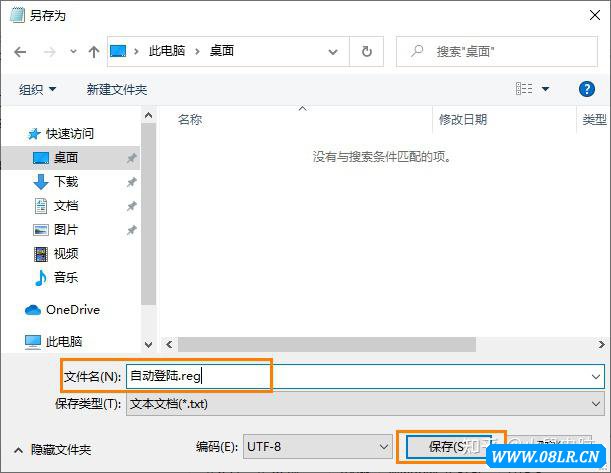Click the up one level arrow
The width and height of the screenshot is (611, 473).
point(93,51)
